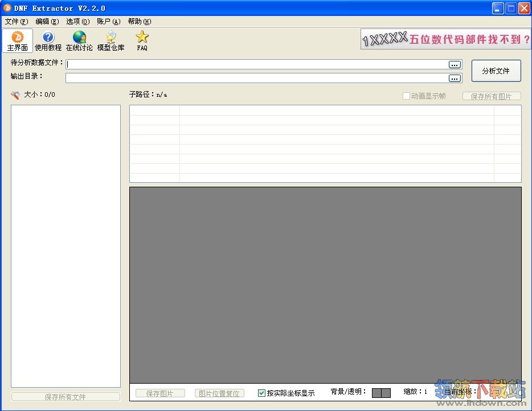Pick the left 背景/透明 color swatch
Screen dimensions: 532x411
(x=377, y=393)
